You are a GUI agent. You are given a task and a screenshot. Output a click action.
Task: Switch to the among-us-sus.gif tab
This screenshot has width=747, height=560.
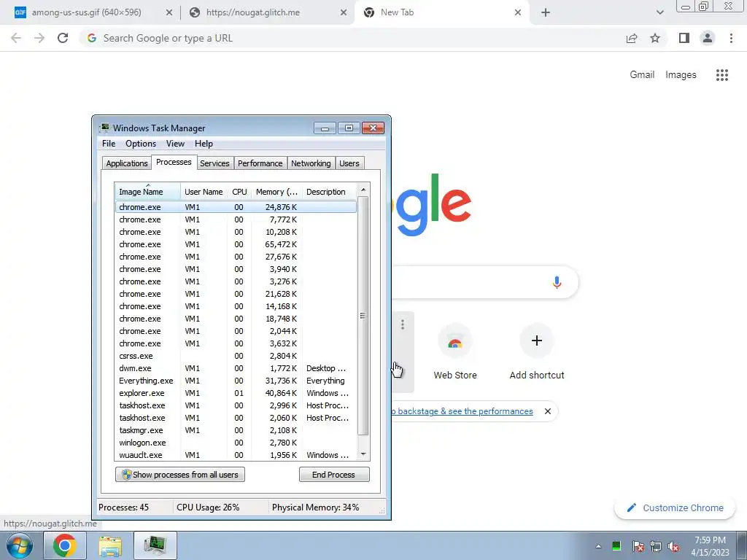point(87,12)
